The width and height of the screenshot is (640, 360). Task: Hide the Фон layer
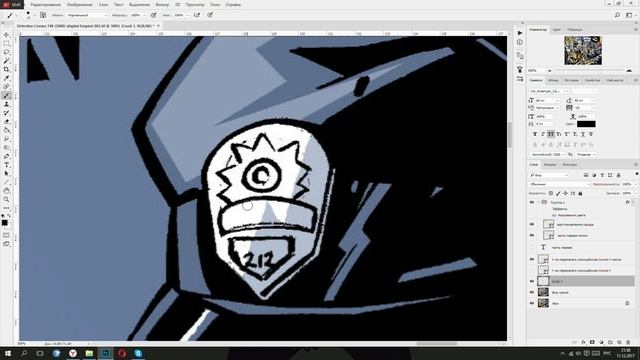pyautogui.click(x=532, y=303)
